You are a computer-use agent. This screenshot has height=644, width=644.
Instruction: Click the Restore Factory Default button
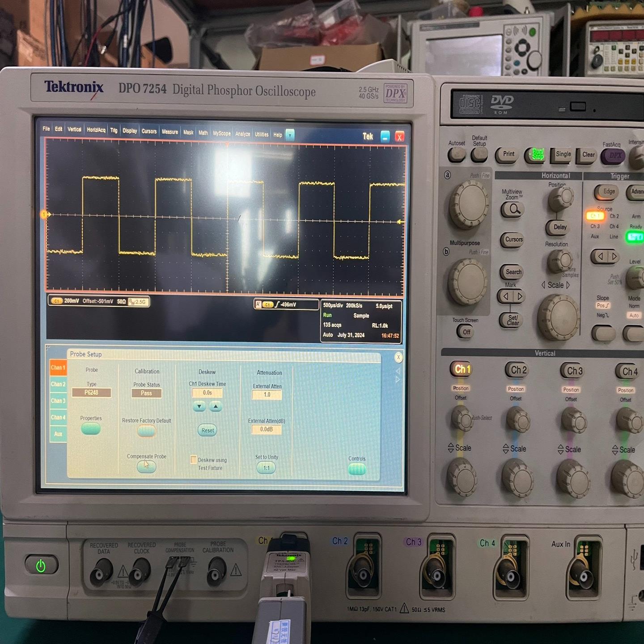click(x=146, y=431)
